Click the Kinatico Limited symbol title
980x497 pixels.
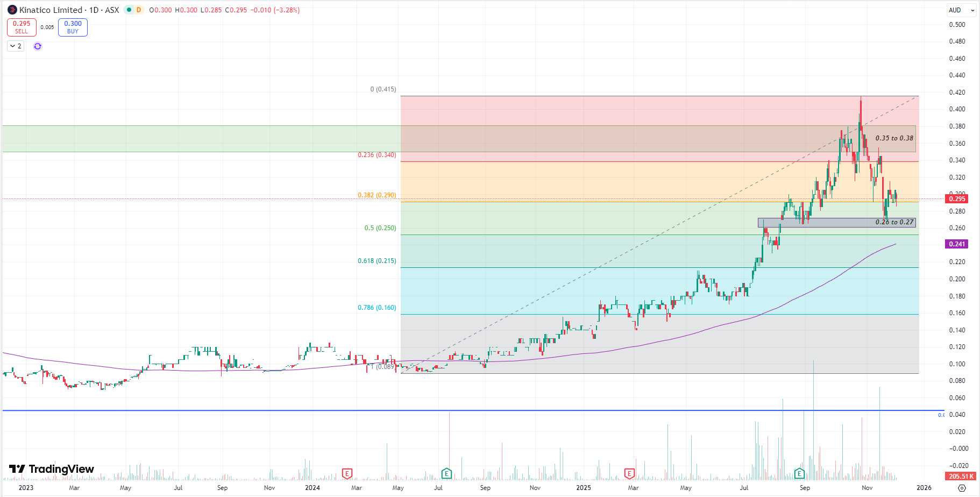click(51, 10)
